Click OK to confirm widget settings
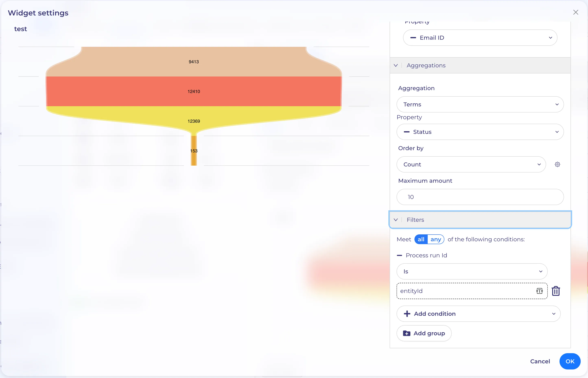This screenshot has height=378, width=588. [x=570, y=361]
